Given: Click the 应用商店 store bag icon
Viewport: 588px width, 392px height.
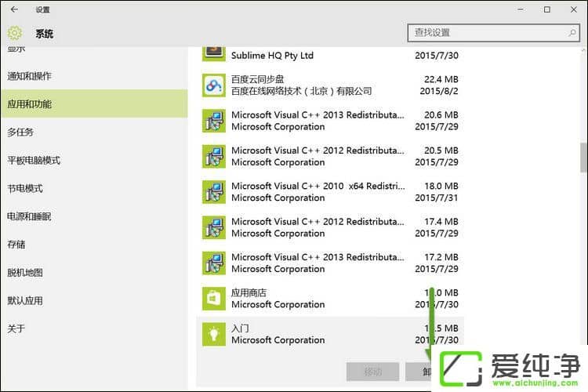Looking at the screenshot, I should coord(214,299).
